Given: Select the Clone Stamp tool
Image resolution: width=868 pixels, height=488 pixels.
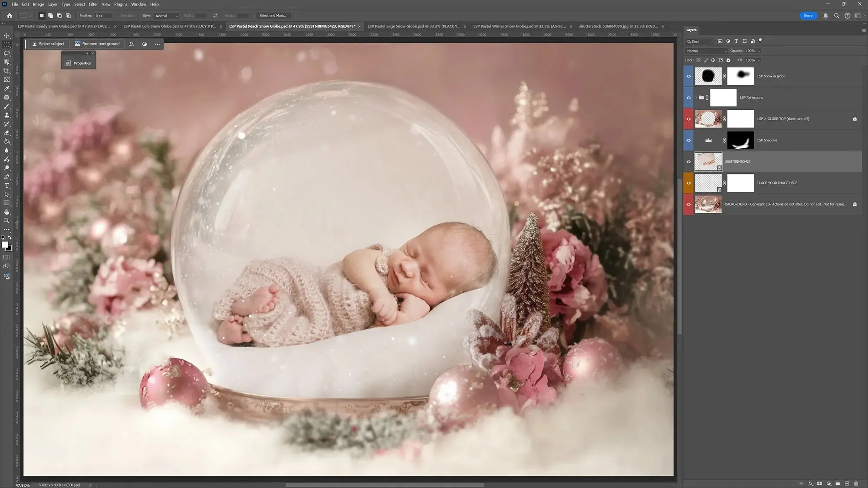Looking at the screenshot, I should 7,115.
